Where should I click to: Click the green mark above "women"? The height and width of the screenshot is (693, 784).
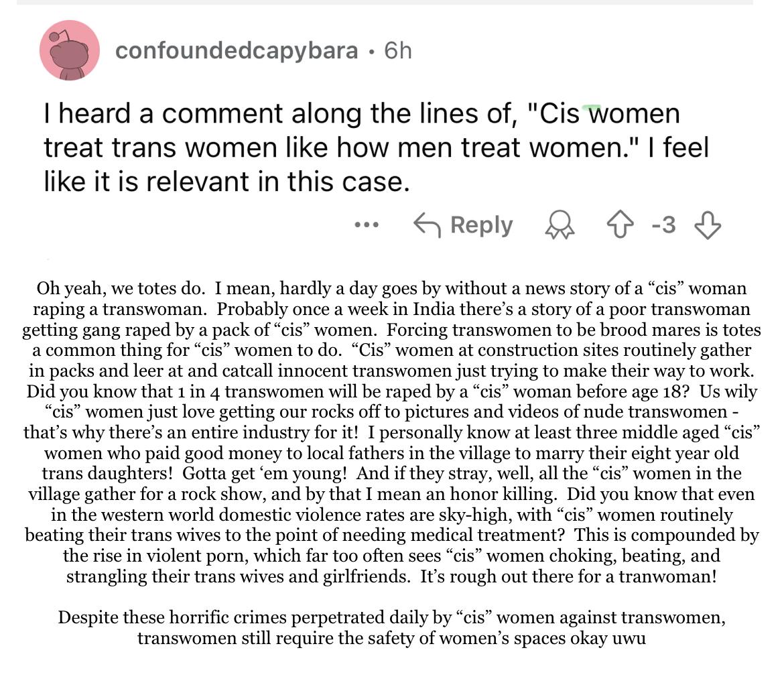592,107
